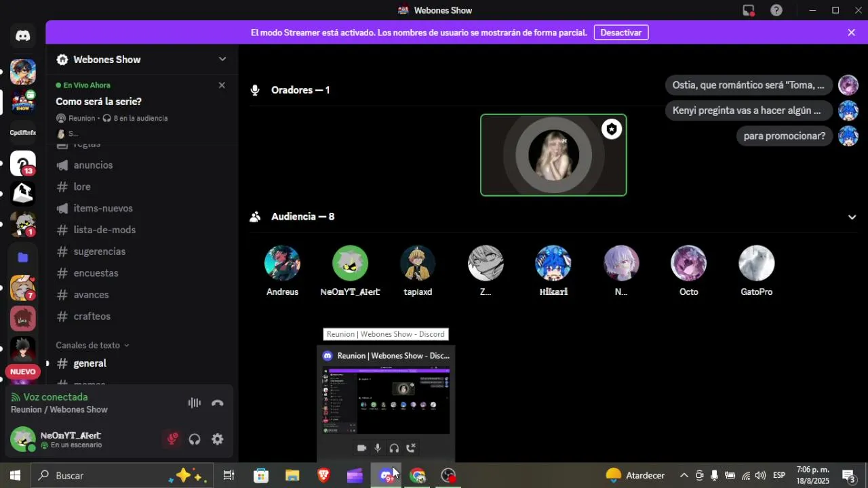Image resolution: width=868 pixels, height=488 pixels.
Task: Open Windows Start menu
Action: coord(15,475)
